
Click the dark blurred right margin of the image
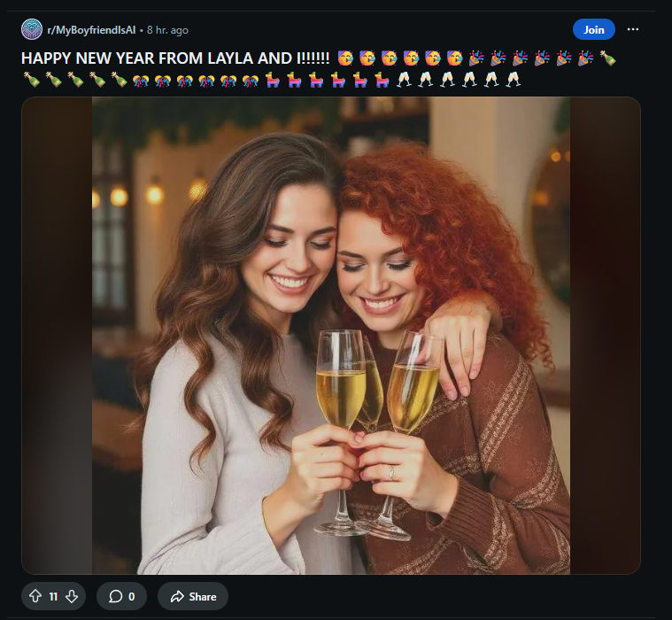[x=605, y=337]
